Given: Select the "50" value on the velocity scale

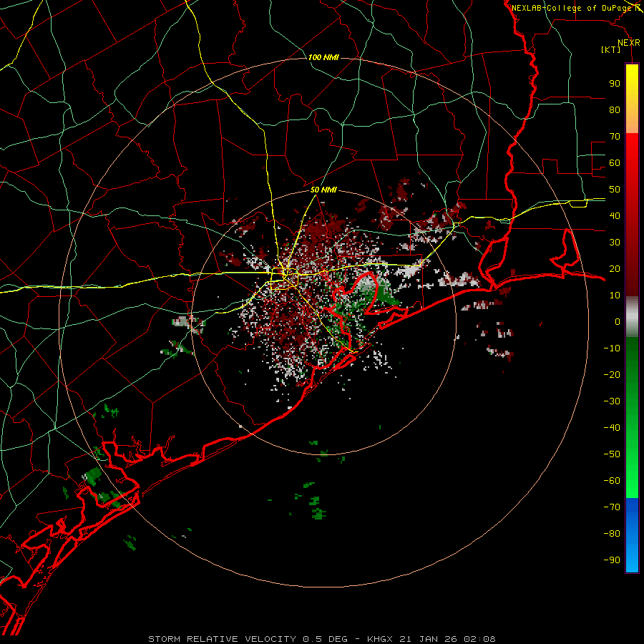Looking at the screenshot, I should coord(615,190).
